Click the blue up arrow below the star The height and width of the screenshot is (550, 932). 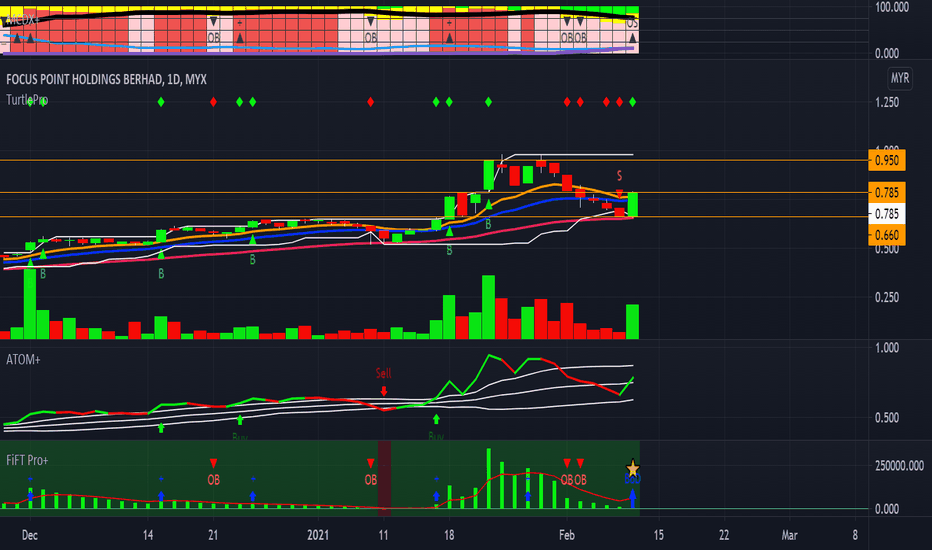pyautogui.click(x=632, y=497)
